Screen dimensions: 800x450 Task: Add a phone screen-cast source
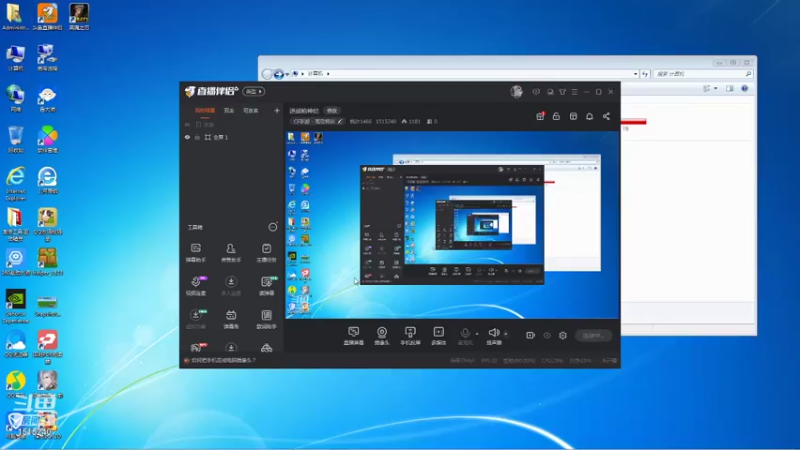click(410, 336)
